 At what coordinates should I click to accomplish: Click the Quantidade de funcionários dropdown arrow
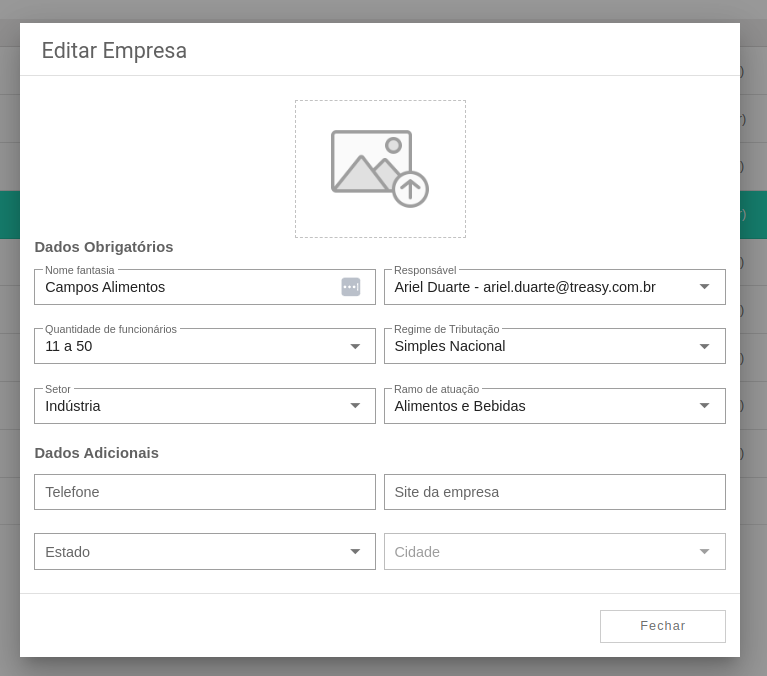tap(355, 346)
